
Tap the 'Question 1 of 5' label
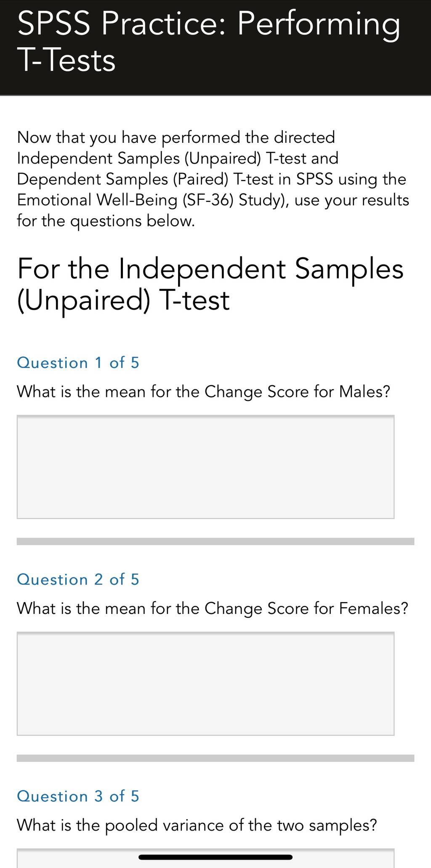point(78,363)
